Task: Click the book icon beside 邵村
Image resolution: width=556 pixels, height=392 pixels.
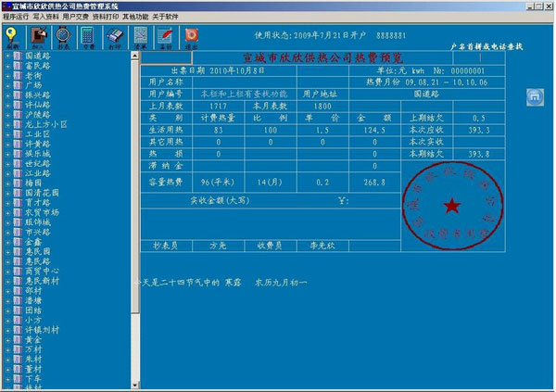Action: [18, 291]
